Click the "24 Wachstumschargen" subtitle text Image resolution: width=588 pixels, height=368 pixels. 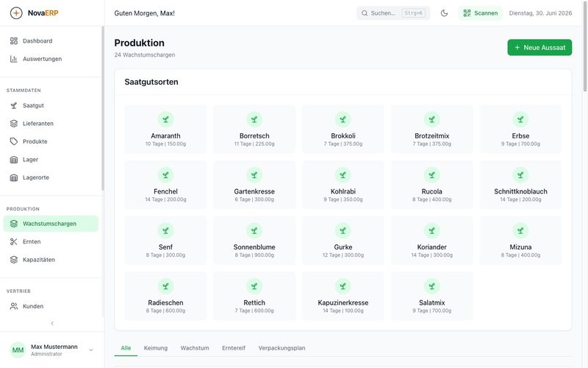coord(144,54)
